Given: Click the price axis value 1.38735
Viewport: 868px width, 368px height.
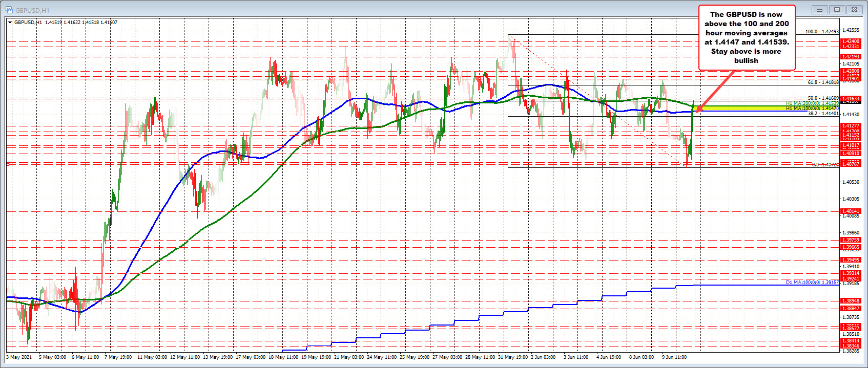Looking at the screenshot, I should (851, 317).
